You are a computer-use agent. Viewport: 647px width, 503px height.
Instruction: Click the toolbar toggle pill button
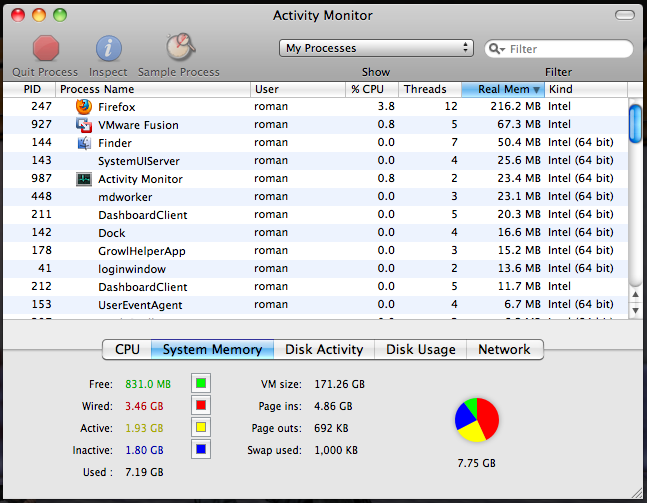click(x=625, y=15)
